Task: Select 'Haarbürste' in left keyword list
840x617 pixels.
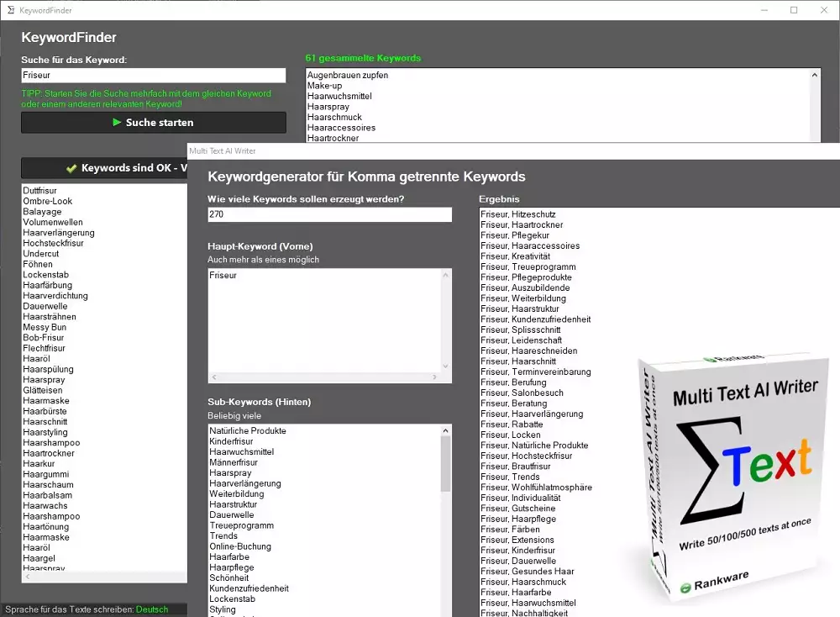Action: (x=45, y=411)
